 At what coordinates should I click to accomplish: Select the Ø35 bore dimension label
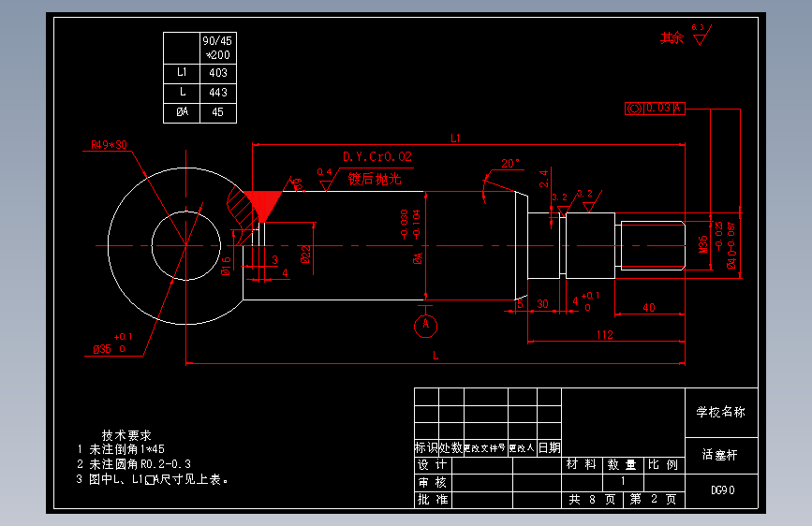[x=102, y=349]
